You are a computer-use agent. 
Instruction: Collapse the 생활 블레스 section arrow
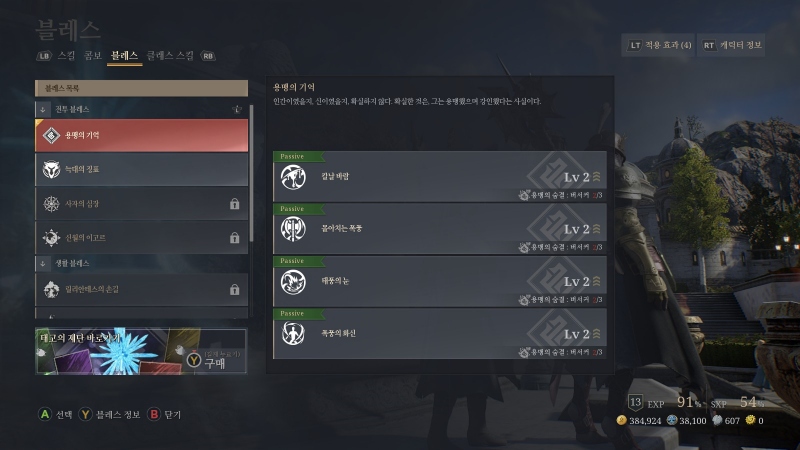43,263
